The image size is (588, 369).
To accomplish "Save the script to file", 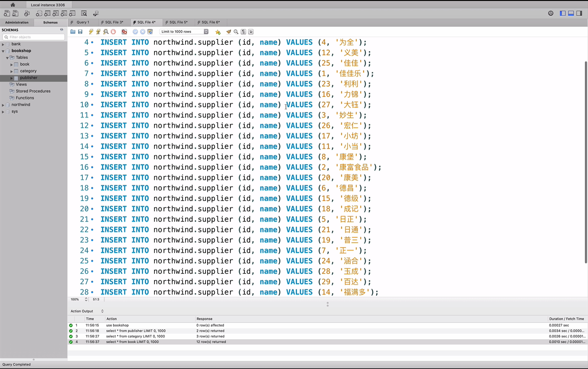I will point(80,32).
